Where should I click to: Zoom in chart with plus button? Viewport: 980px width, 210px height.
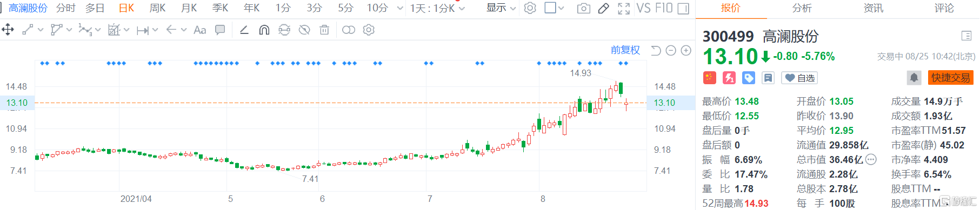(x=686, y=50)
